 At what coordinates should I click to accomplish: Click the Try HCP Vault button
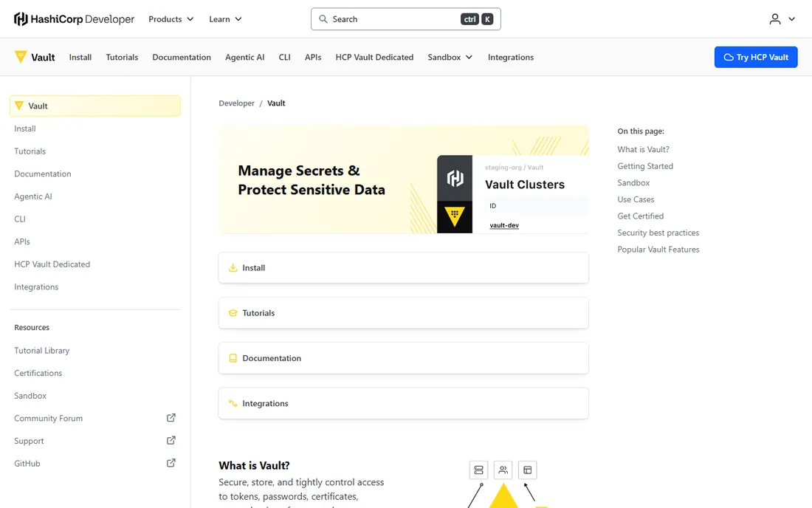point(756,57)
